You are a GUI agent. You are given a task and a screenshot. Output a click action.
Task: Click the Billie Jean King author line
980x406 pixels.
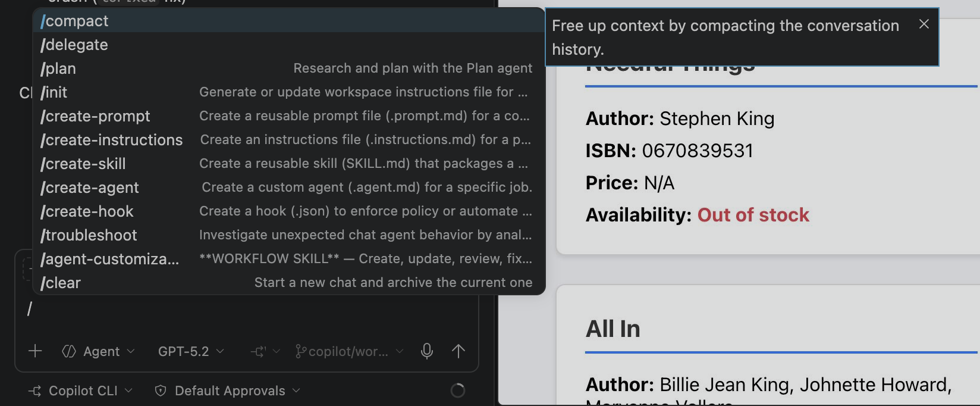coord(768,385)
